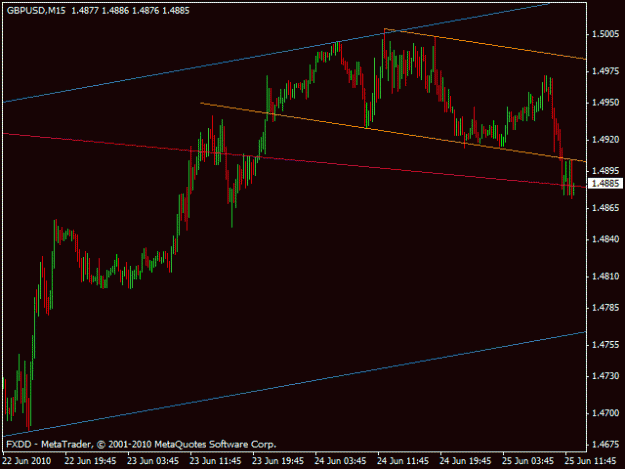
Task: Select the lower orange descending trendline
Action: (x=393, y=132)
